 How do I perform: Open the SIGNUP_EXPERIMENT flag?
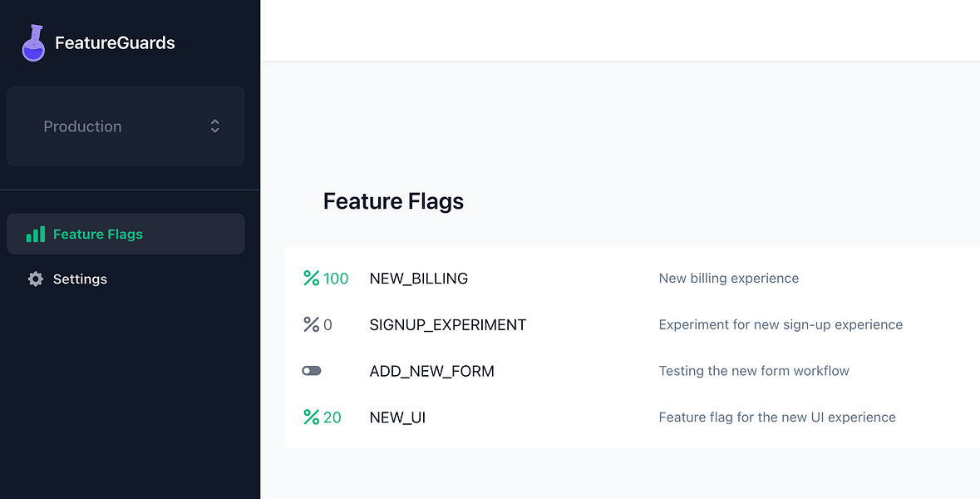click(447, 325)
